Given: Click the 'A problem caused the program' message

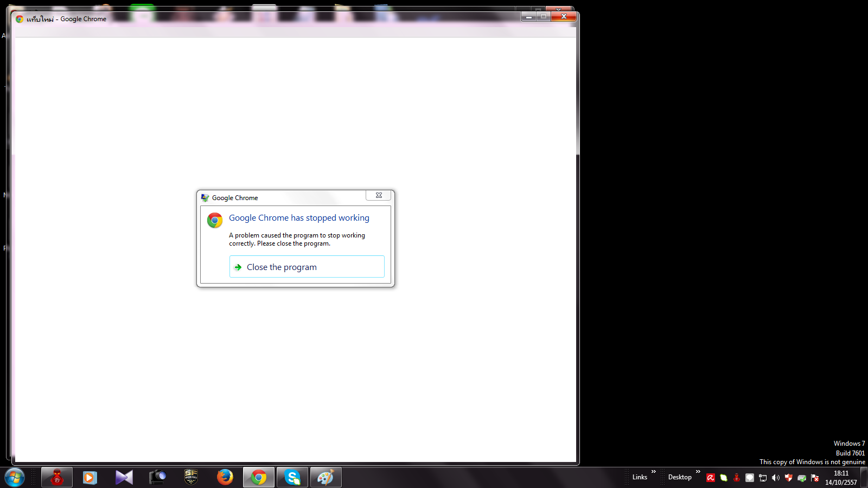Looking at the screenshot, I should [297, 239].
